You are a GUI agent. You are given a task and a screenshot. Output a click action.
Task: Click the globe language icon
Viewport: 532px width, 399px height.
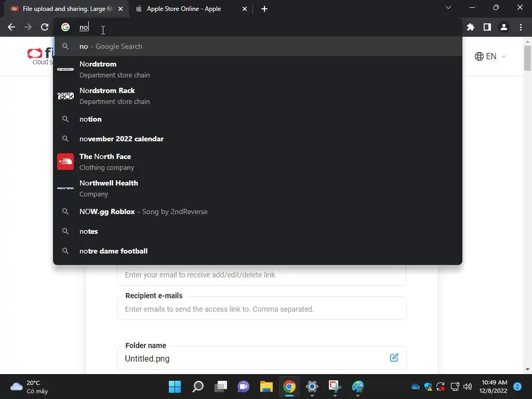pyautogui.click(x=479, y=56)
